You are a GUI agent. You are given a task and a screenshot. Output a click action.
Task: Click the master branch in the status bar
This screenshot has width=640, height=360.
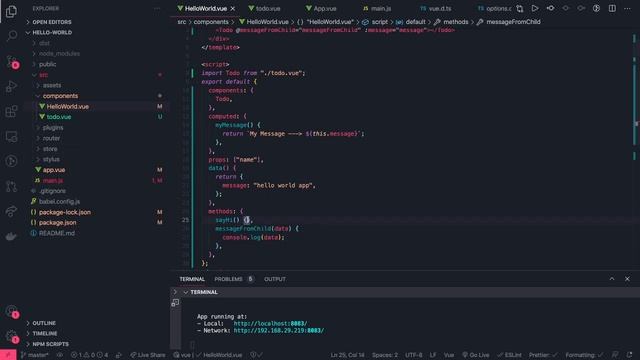tap(35, 355)
